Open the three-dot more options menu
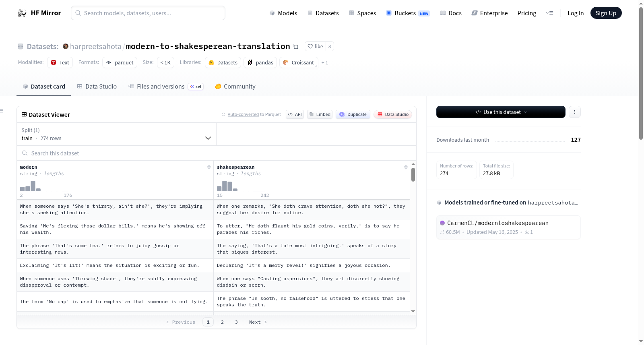This screenshot has height=345, width=644. point(575,112)
